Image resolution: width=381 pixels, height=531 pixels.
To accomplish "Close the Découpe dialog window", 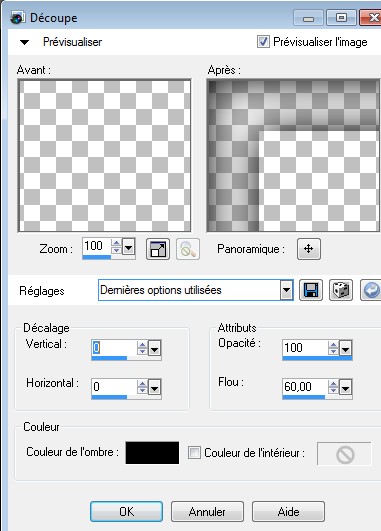I will [371, 18].
